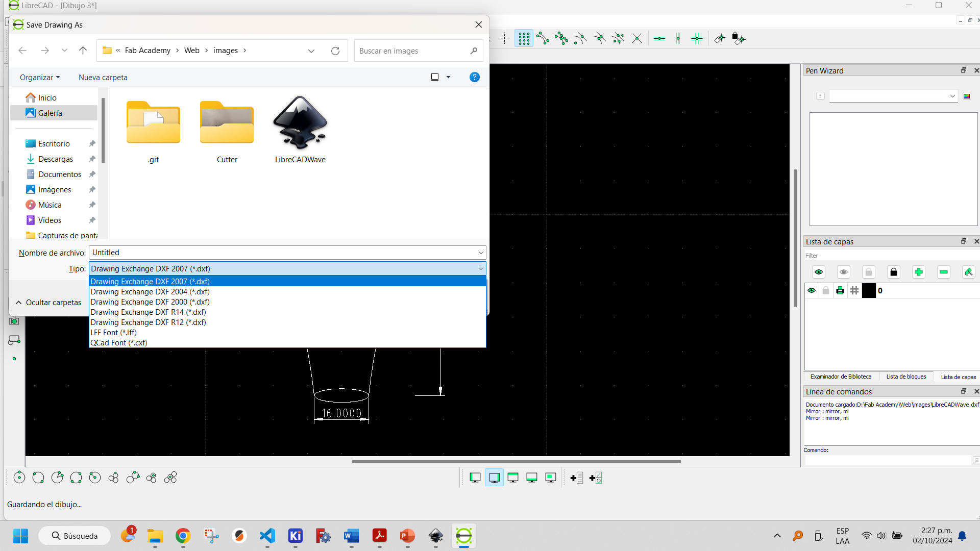Screen dimensions: 980x551
Task: Switch to Examinador de Biblioteca tab
Action: coord(841,377)
